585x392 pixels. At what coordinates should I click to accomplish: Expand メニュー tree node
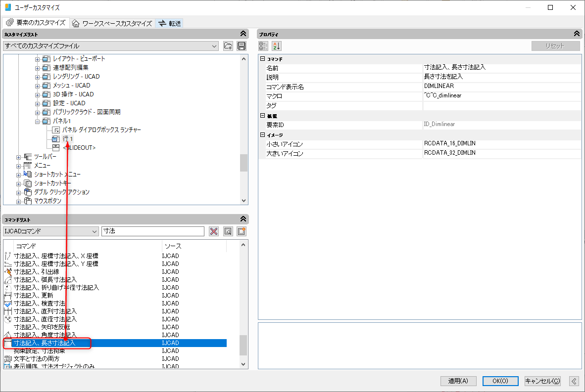(19, 166)
